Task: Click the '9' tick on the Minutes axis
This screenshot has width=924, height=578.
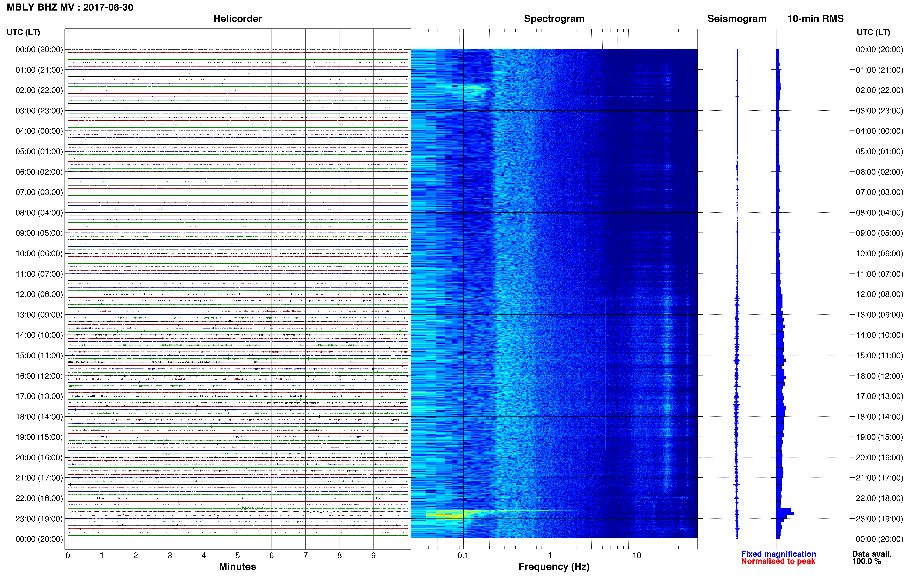Action: coord(373,556)
